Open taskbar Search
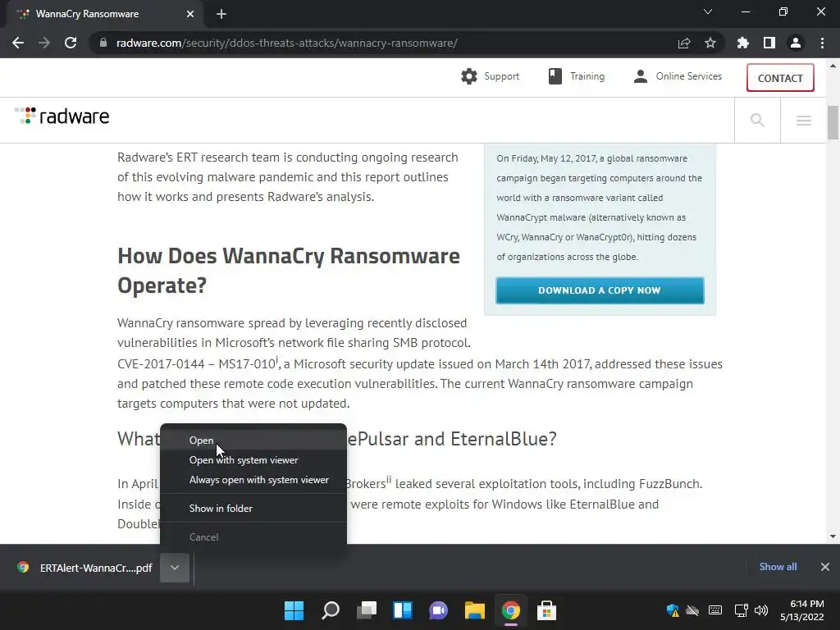Viewport: 840px width, 630px height. click(x=330, y=610)
